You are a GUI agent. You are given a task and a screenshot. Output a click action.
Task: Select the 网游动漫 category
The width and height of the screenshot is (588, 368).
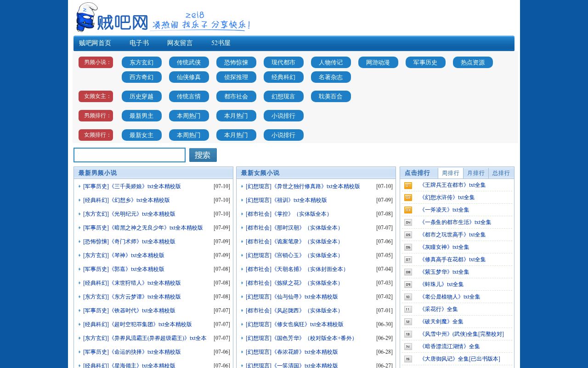point(378,63)
